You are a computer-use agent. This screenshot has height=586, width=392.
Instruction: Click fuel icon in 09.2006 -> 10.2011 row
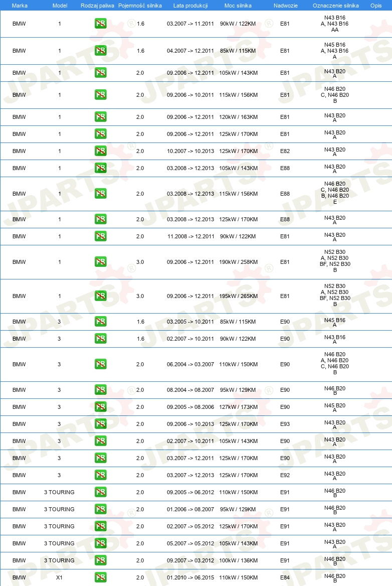coord(100,94)
